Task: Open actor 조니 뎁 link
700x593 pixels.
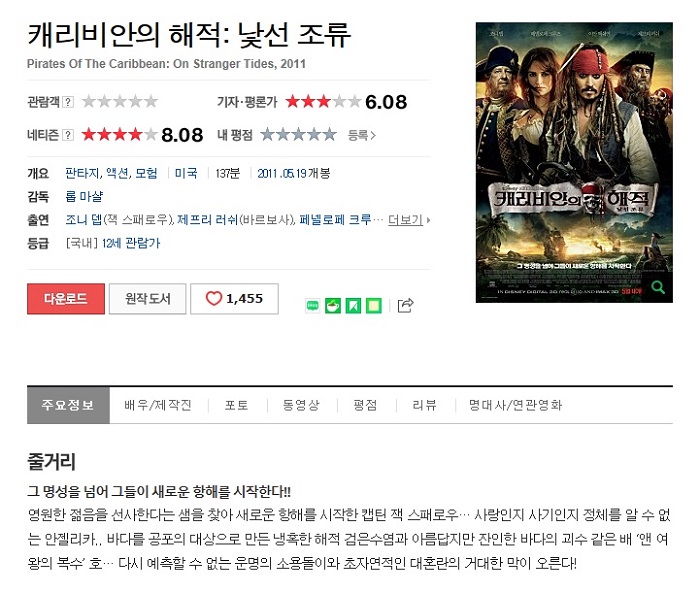Action: pos(84,220)
